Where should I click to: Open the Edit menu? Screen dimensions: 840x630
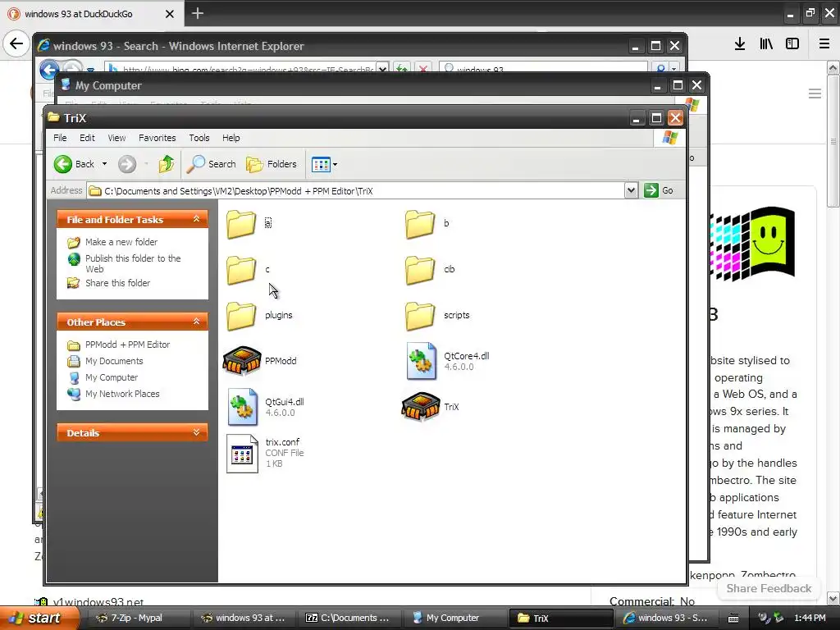coord(87,138)
